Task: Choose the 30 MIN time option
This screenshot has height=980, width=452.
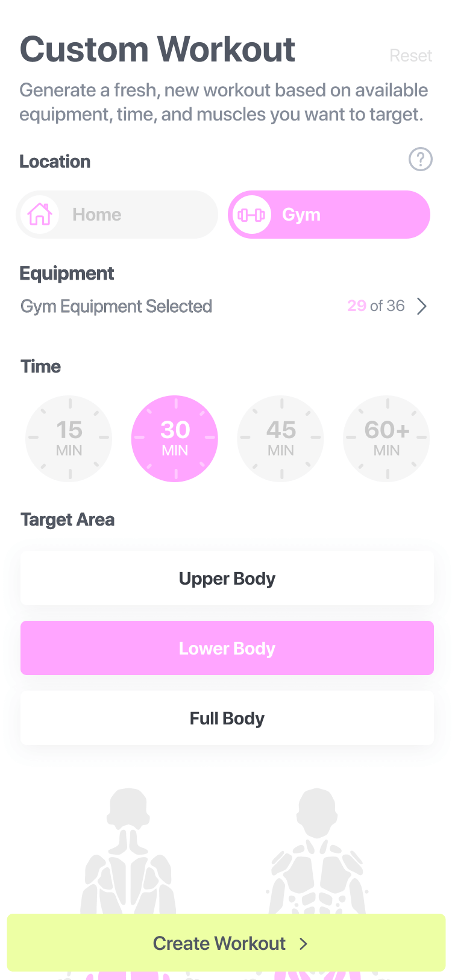Action: 175,438
